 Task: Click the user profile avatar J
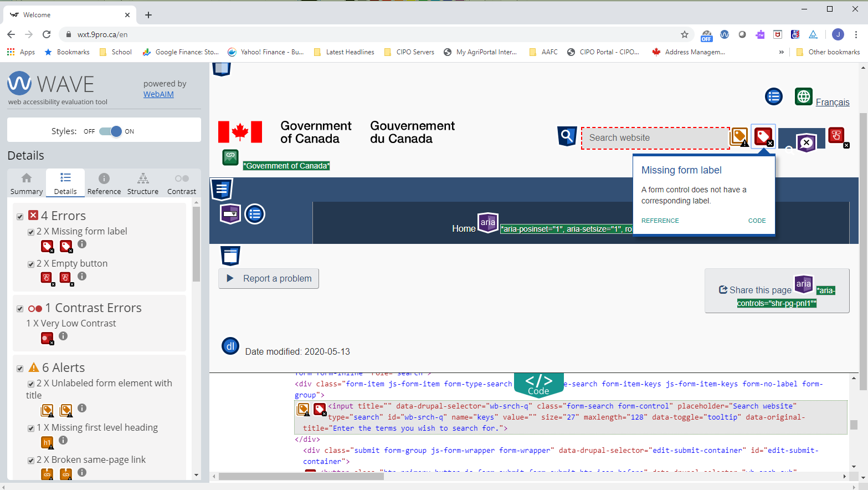coord(838,34)
